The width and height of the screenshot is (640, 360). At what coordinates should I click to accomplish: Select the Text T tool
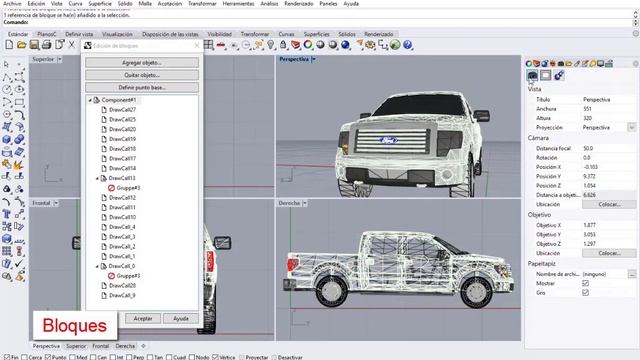7,214
